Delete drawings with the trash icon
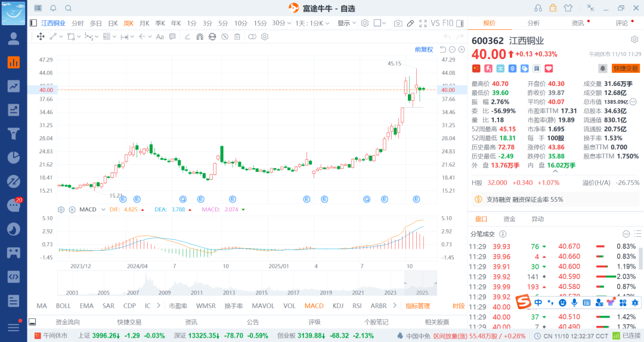 [x=237, y=36]
